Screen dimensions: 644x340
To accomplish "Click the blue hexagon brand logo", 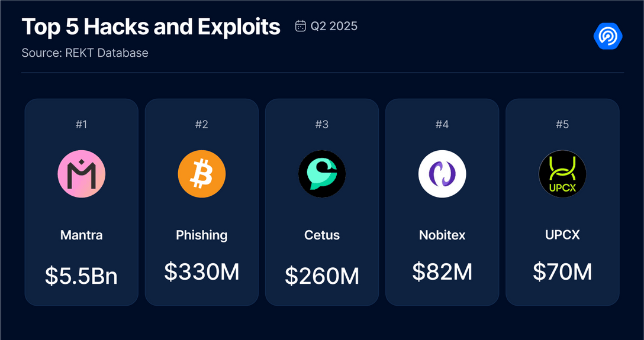I will point(608,36).
